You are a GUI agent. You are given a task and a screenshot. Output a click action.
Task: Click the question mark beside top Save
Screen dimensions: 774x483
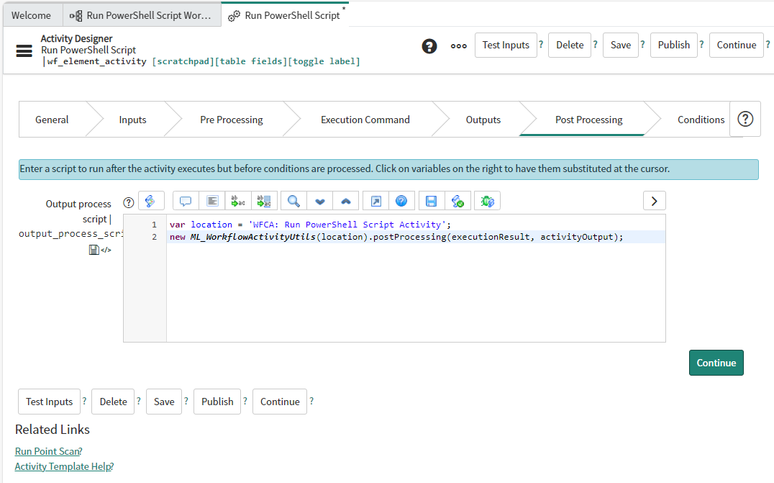tap(643, 44)
